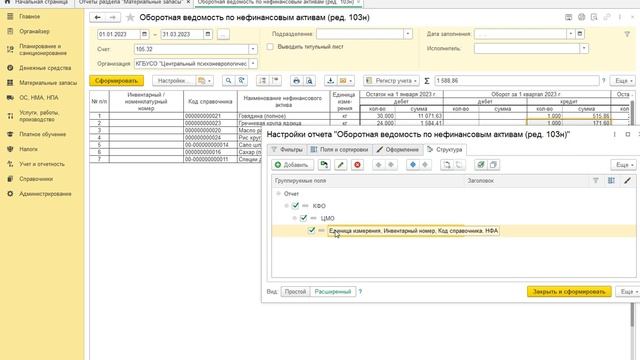This screenshot has height=360, width=640.
Task: Expand the Исполнитель dropdown
Action: [x=584, y=49]
